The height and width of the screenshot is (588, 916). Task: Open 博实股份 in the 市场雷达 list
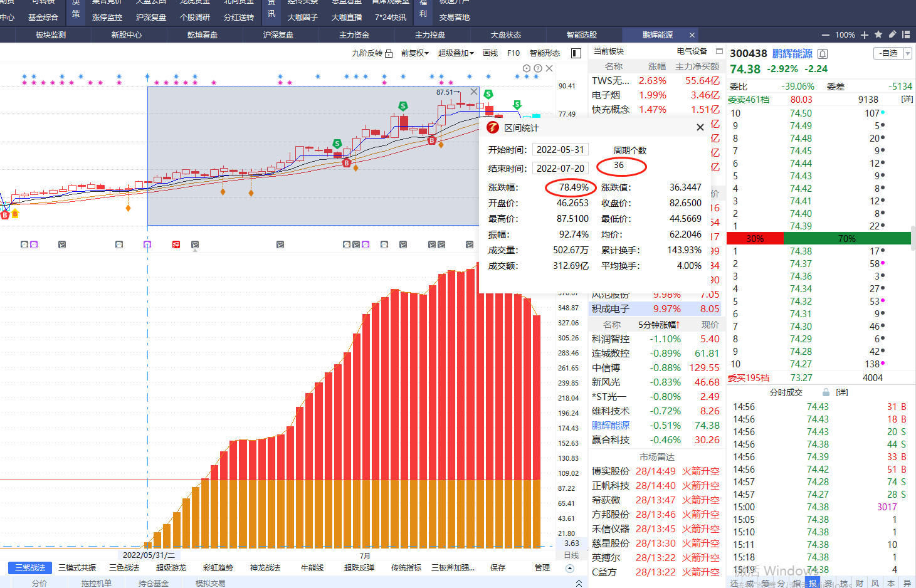pos(611,471)
